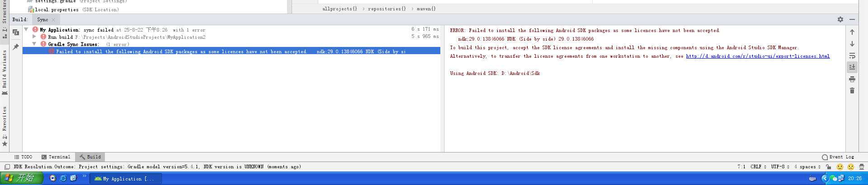The height and width of the screenshot is (185, 868).
Task: Select My Application sync failed row
Action: pyautogui.click(x=231, y=30)
